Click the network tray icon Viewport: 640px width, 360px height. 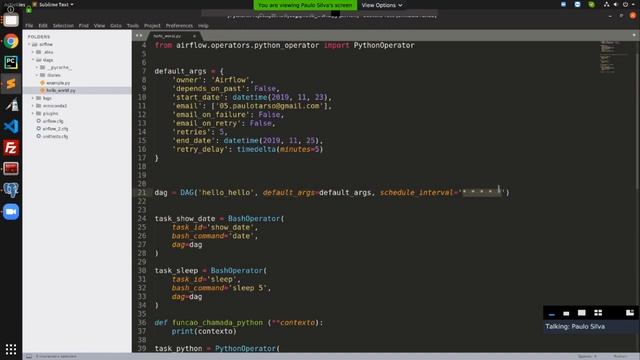pyautogui.click(x=607, y=4)
